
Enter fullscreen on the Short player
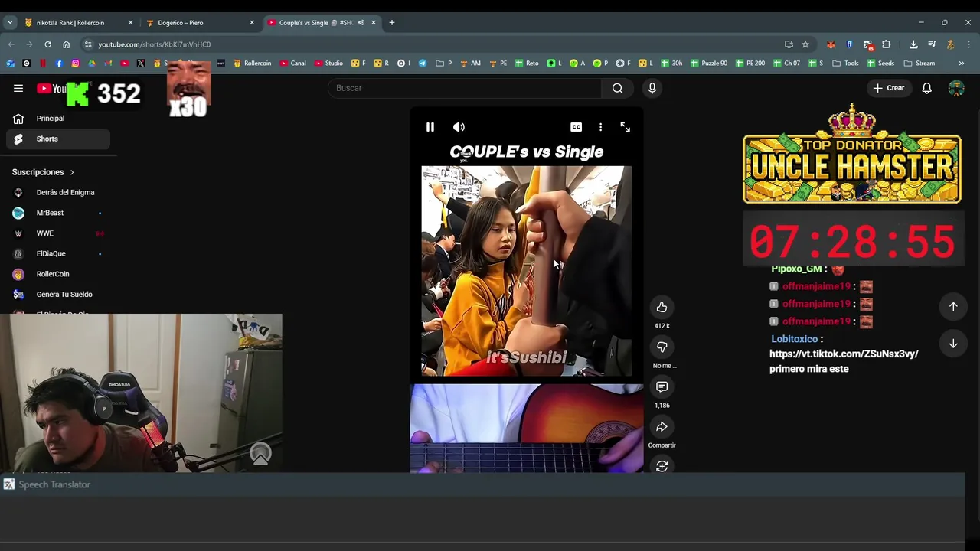coord(625,127)
